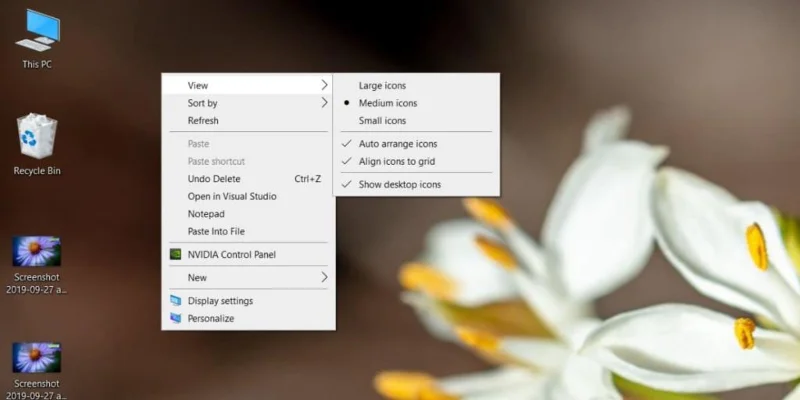The height and width of the screenshot is (400, 800).
Task: Select the upper Screenshot 2019-09-27 thumbnail
Action: coord(37,251)
